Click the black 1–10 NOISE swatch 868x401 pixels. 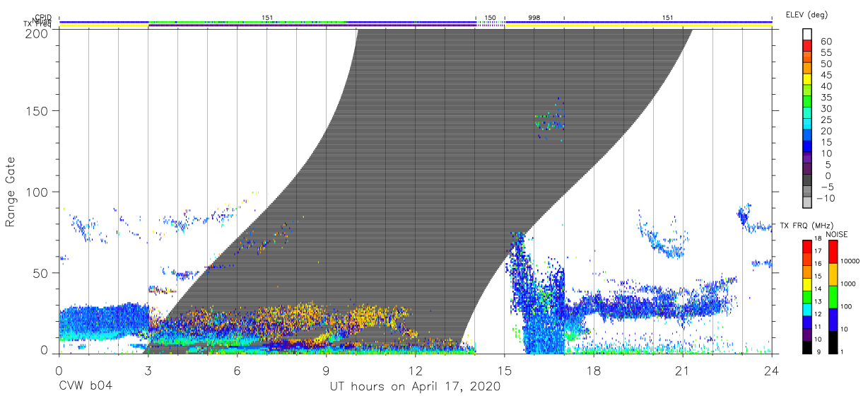833,342
